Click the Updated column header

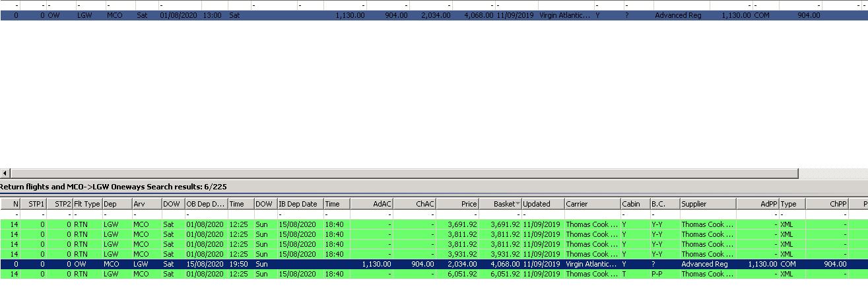point(543,204)
